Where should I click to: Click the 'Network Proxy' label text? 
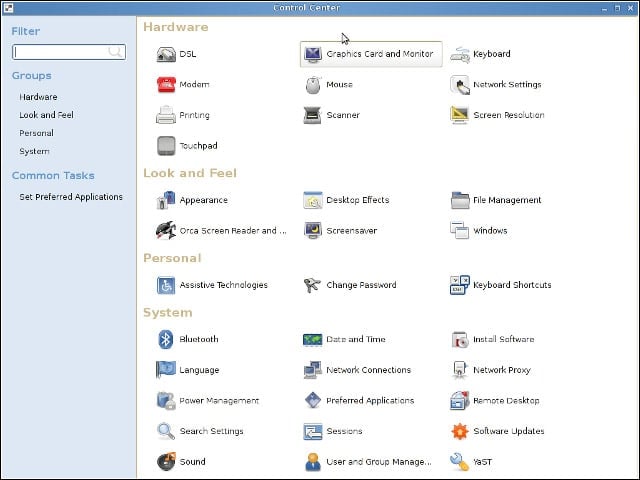[502, 370]
